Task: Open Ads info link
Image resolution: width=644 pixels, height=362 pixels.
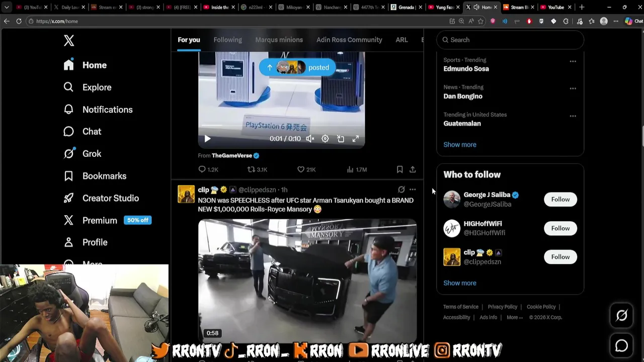Action: coord(488,317)
